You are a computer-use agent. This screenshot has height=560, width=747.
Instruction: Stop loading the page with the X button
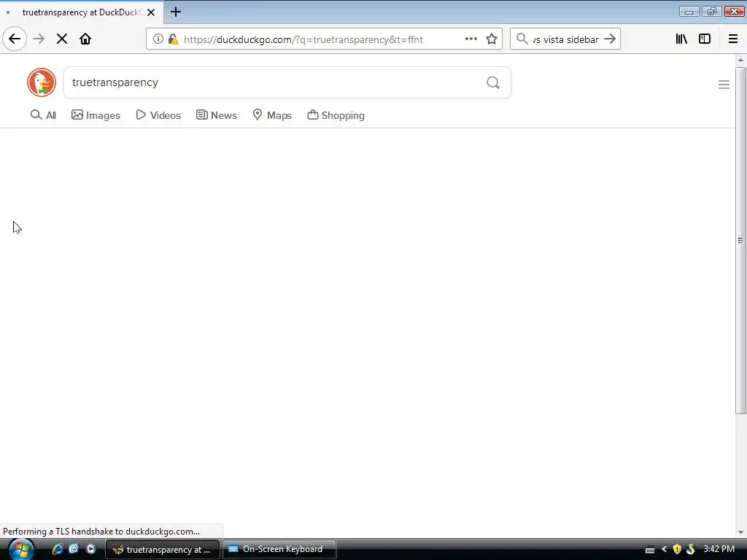click(62, 39)
